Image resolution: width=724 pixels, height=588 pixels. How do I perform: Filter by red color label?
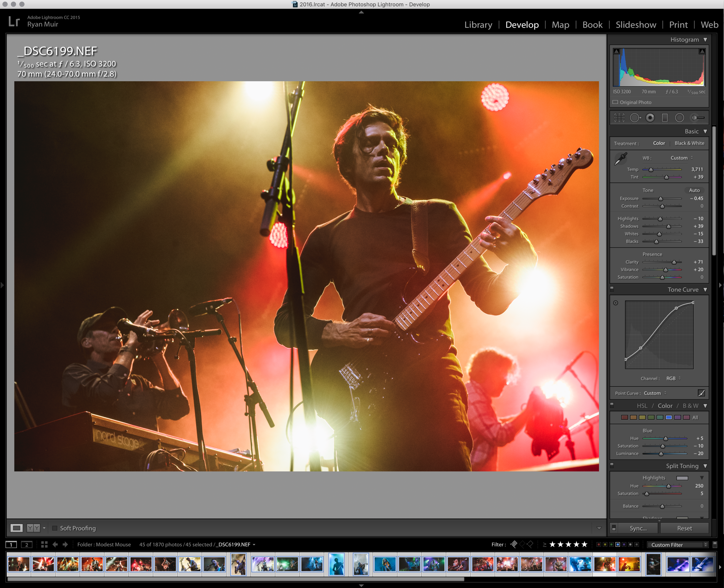pos(599,544)
